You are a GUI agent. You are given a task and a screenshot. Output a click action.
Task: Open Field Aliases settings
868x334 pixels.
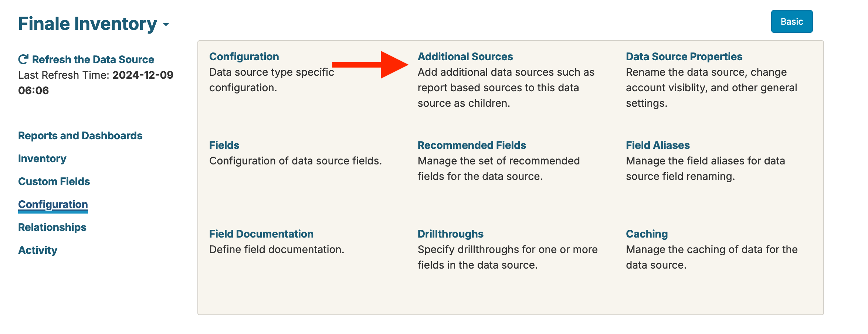(x=658, y=145)
